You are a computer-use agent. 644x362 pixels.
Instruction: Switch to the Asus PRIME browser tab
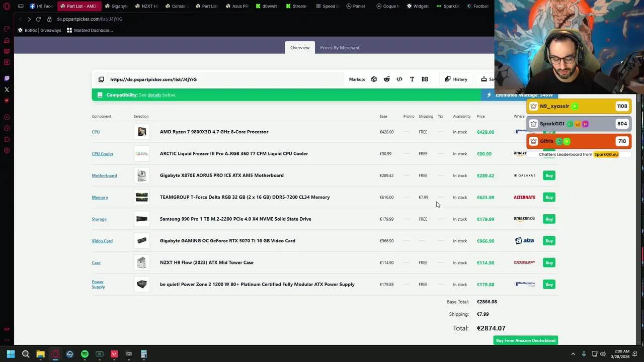pyautogui.click(x=236, y=6)
